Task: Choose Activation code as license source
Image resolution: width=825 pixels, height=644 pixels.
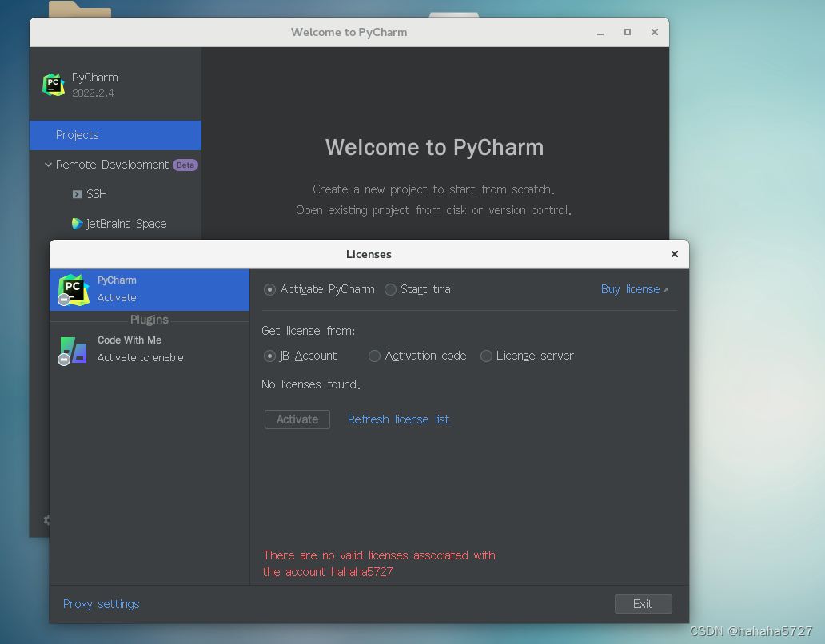Action: coord(374,356)
